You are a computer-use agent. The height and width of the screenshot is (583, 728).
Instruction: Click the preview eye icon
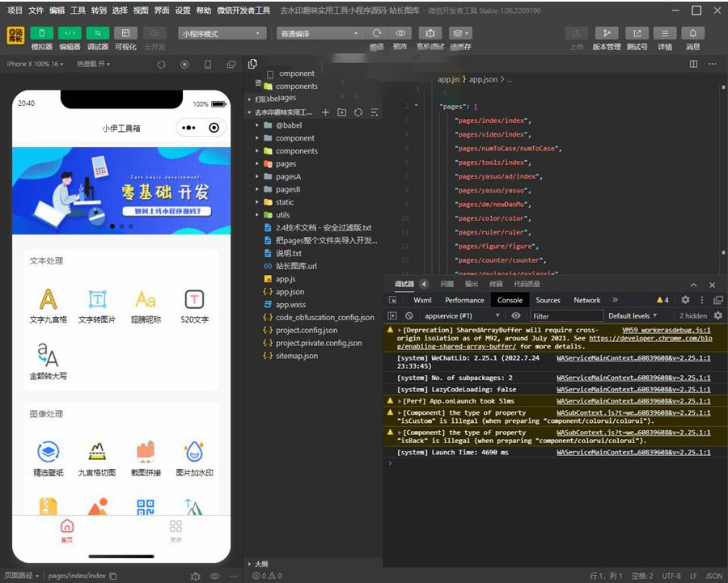click(x=400, y=33)
